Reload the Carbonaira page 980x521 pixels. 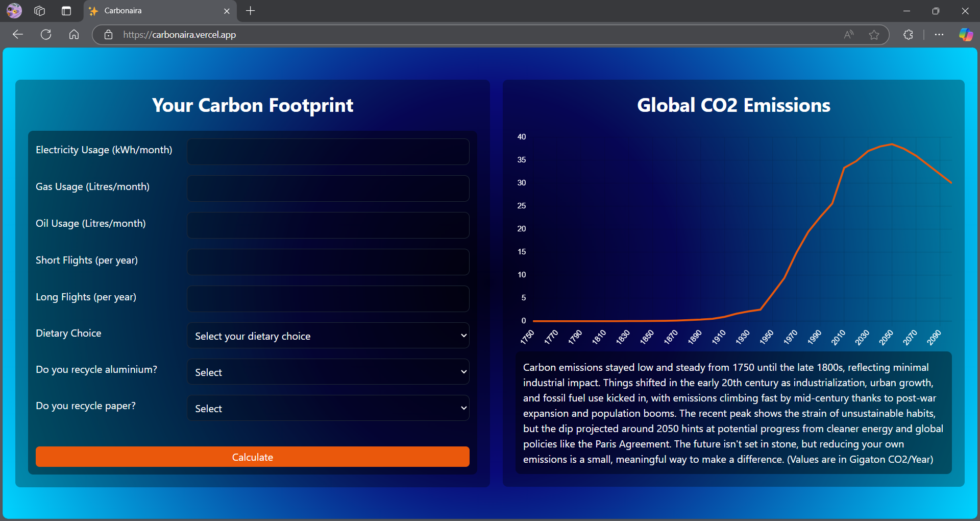tap(46, 35)
